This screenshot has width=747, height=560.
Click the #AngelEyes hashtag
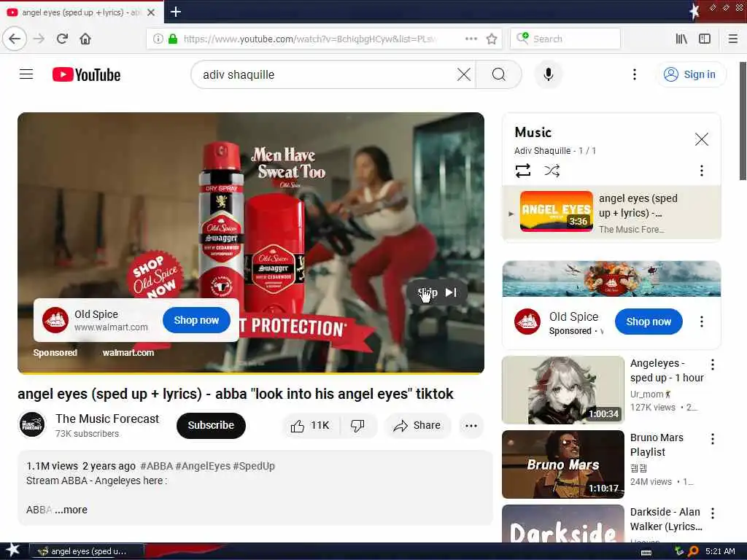point(203,466)
